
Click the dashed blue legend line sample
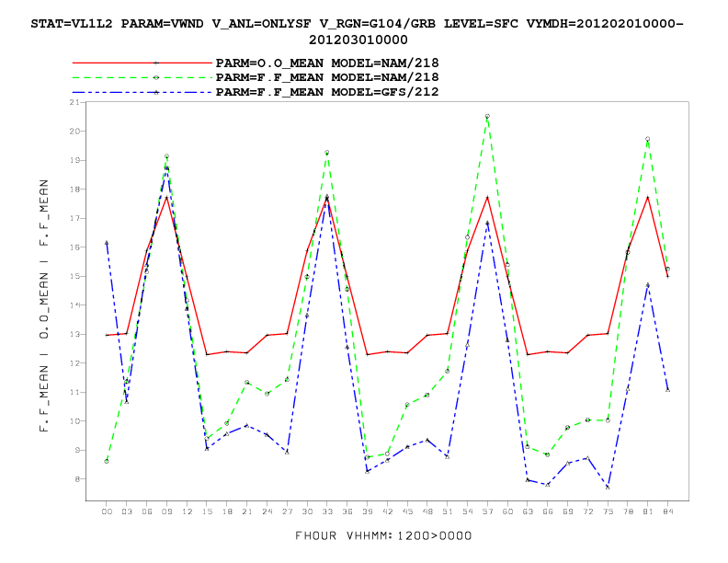142,92
